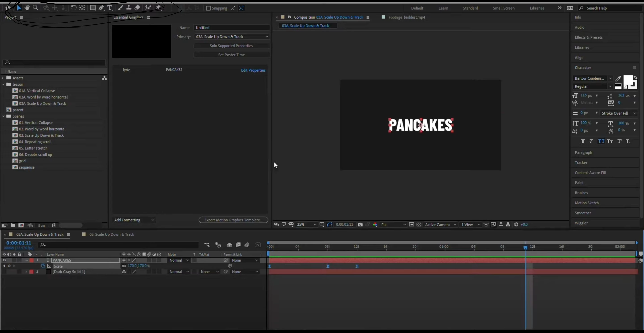This screenshot has height=333, width=644.
Task: Select the Zoom tool
Action: click(36, 8)
